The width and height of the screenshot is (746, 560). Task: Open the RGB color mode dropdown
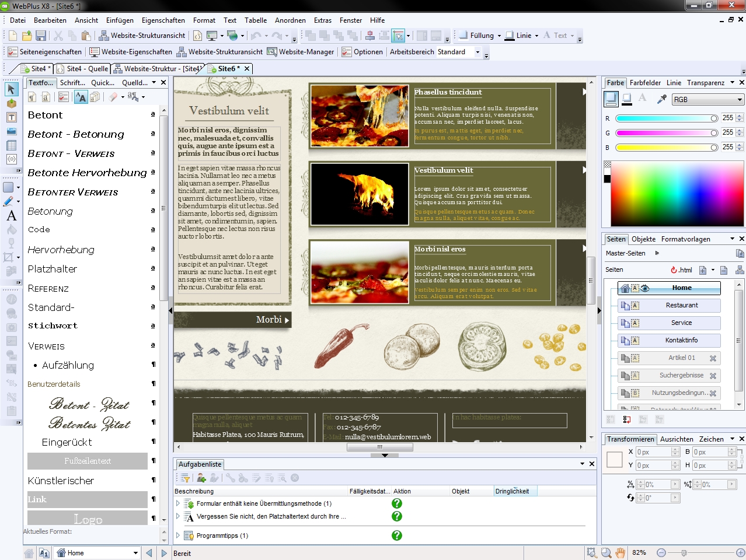[707, 99]
